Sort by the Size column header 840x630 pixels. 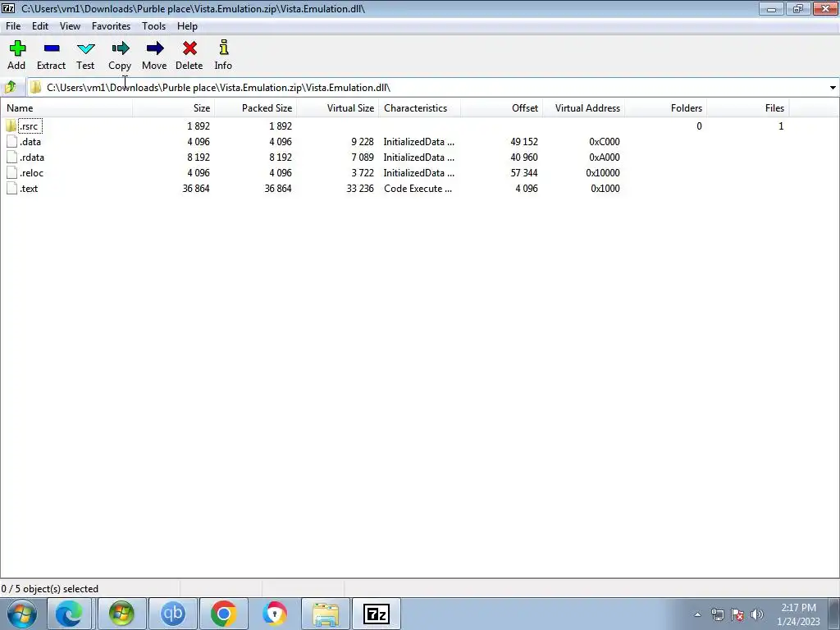point(174,107)
